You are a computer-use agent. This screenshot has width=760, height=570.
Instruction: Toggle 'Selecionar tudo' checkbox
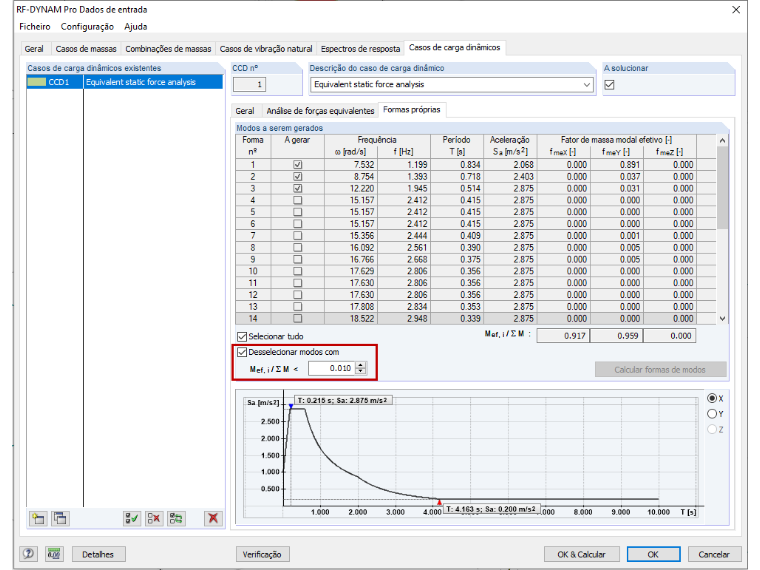[242, 336]
